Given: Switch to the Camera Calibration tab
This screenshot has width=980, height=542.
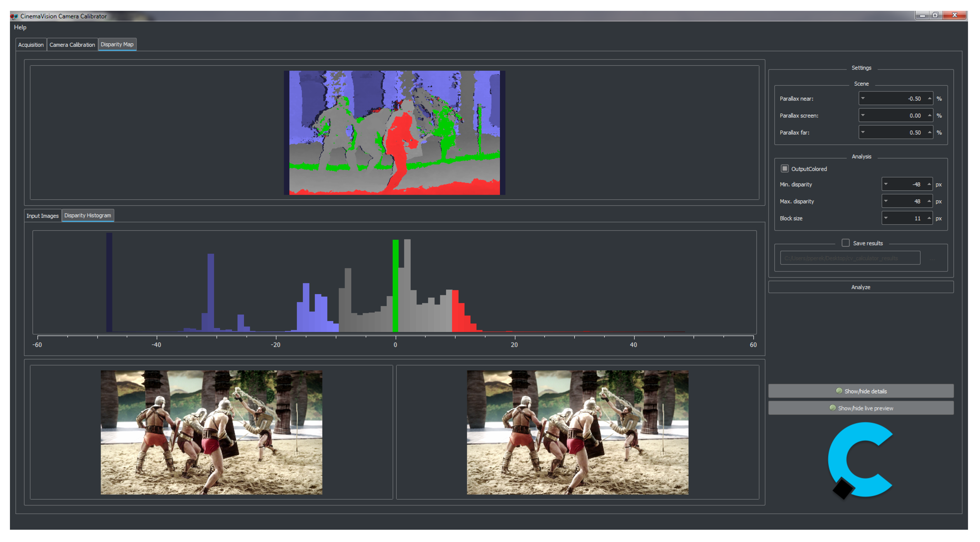Looking at the screenshot, I should [x=72, y=44].
